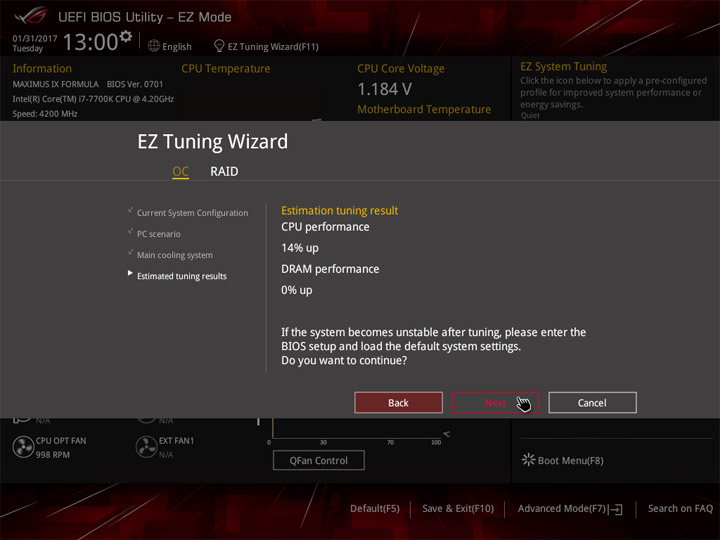The image size is (720, 540).
Task: Click the 14% up value
Action: click(300, 248)
